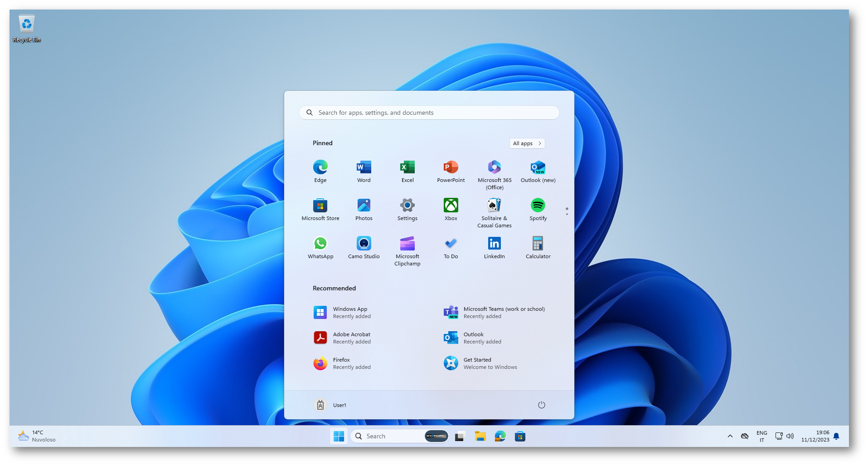Open recommended Outlook recently added item
The height and width of the screenshot is (466, 868).
495,338
